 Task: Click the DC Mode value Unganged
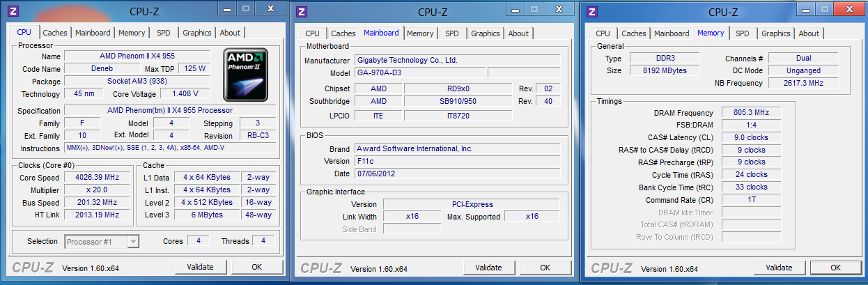(x=804, y=70)
